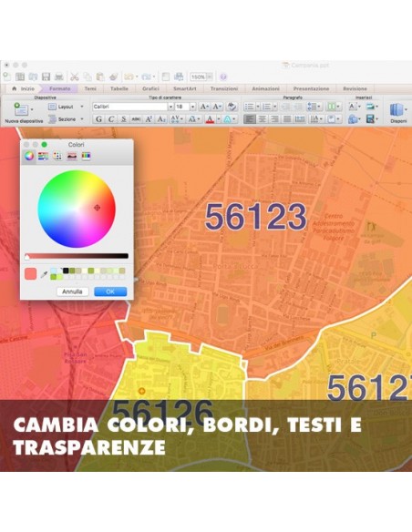
Task: Open the Temi tab
Action: point(90,88)
